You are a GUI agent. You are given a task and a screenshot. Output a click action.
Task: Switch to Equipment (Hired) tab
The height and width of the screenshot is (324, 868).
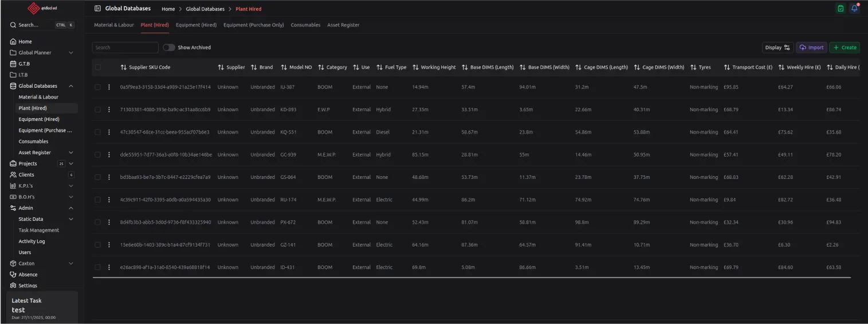pos(196,25)
